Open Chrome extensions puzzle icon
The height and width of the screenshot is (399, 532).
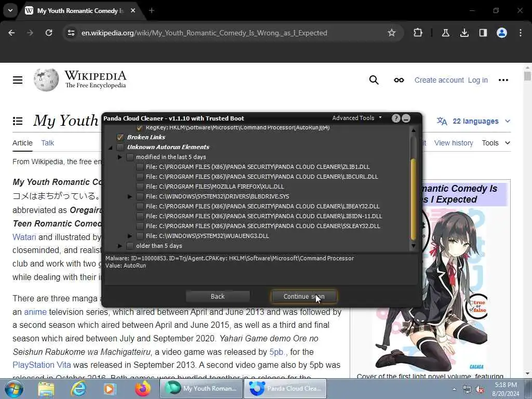coord(418,33)
